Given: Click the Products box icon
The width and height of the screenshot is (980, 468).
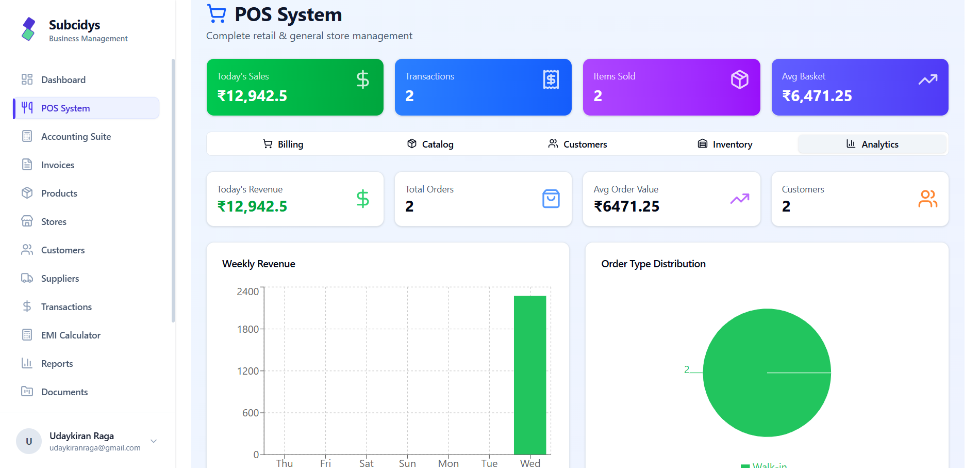Looking at the screenshot, I should (x=27, y=193).
